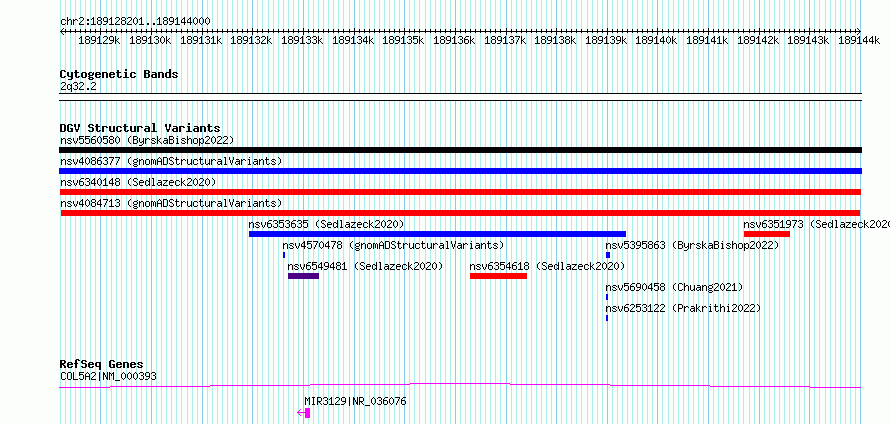Open the nsv4570478 (gnomADStructuralVariants) label
The image size is (890, 424).
(393, 245)
